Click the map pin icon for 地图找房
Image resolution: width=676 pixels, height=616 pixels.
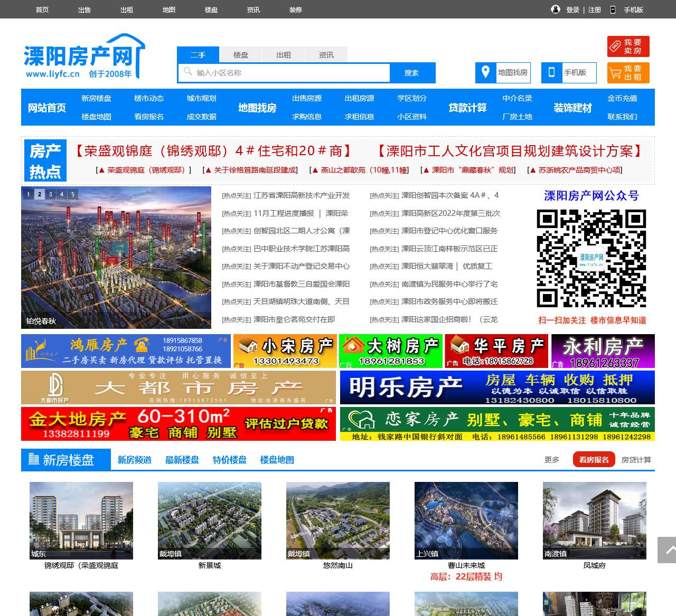pos(485,72)
